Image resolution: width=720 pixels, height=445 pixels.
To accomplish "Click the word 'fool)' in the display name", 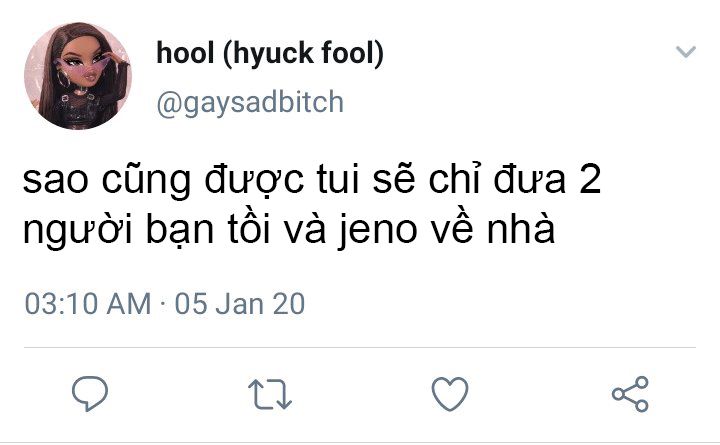I will pos(353,53).
